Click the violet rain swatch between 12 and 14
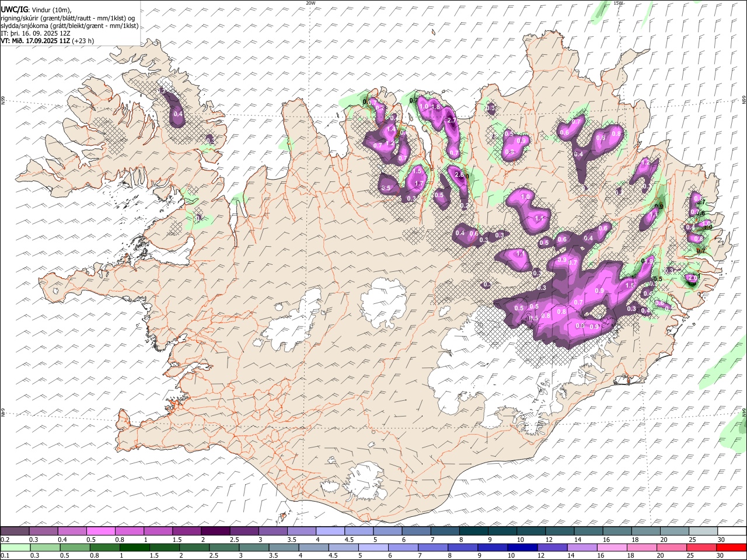 [x=553, y=547]
